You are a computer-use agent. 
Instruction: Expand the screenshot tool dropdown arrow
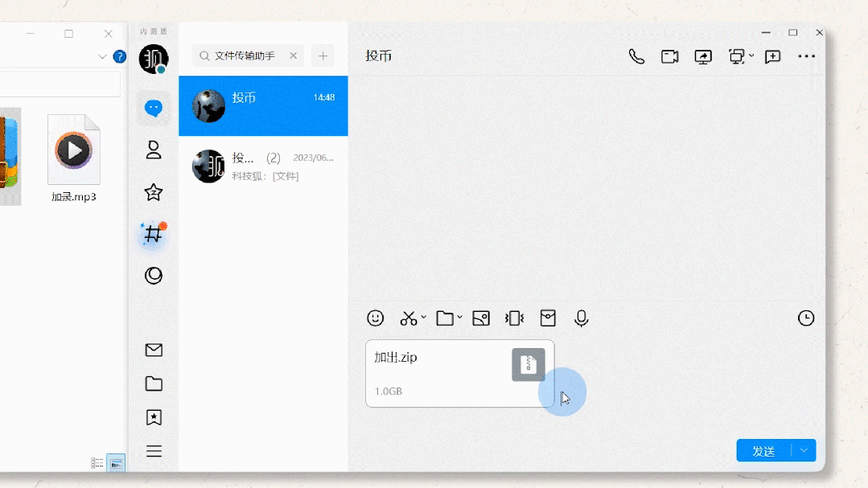[423, 318]
